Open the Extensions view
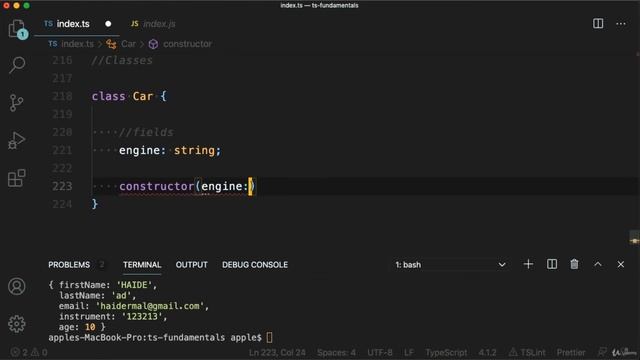 [17, 178]
